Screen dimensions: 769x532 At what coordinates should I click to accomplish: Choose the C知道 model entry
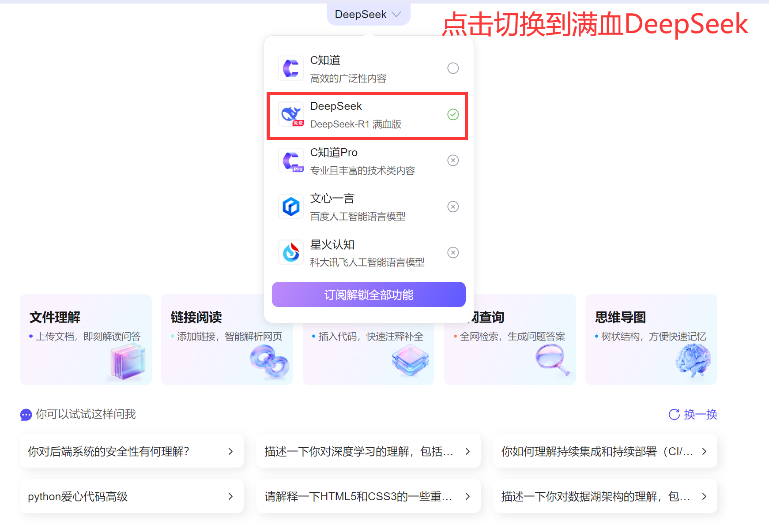pyautogui.click(x=369, y=68)
